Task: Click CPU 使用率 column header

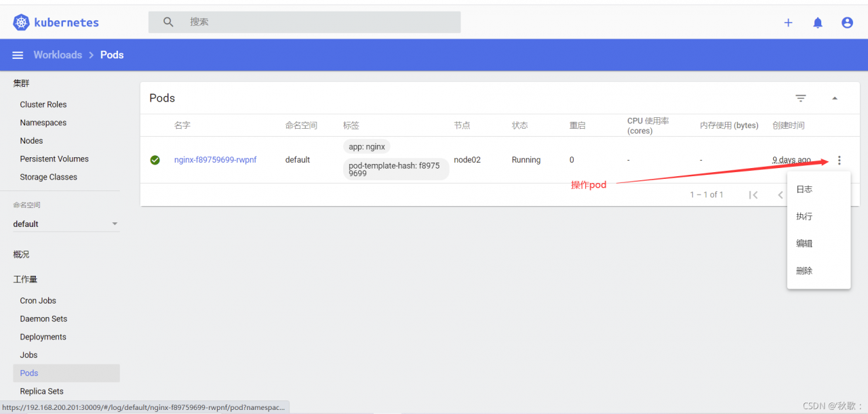Action: click(x=648, y=125)
